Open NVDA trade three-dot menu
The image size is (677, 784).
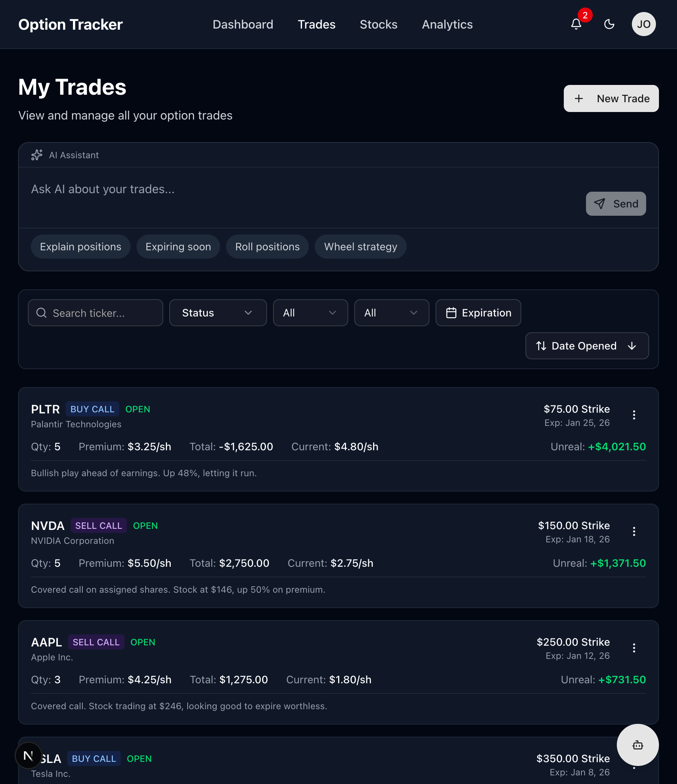[x=634, y=531]
